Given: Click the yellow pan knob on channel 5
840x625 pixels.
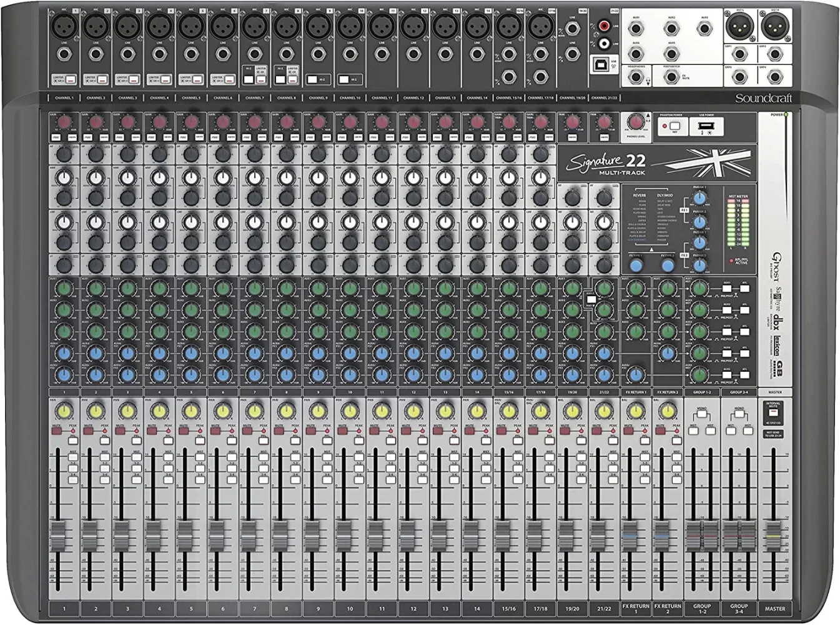Looking at the screenshot, I should coord(191,411).
